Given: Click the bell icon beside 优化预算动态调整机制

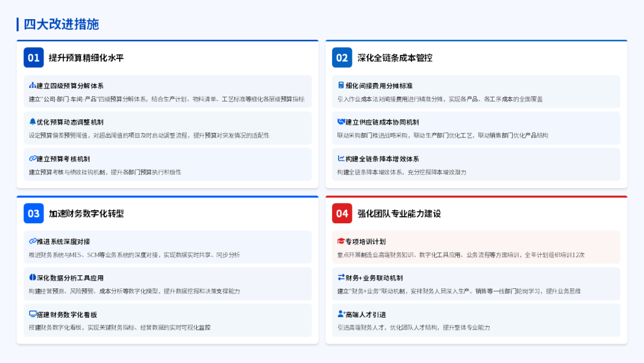Looking at the screenshot, I should 32,122.
